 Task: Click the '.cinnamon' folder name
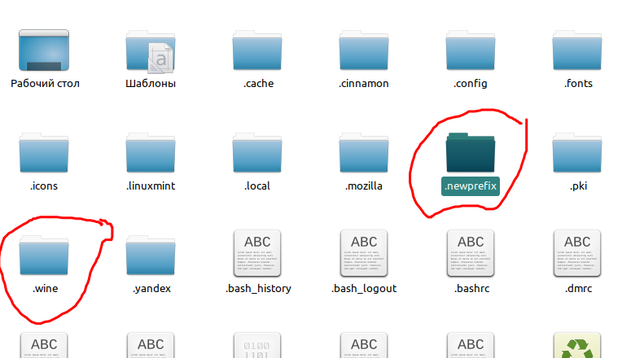tap(364, 83)
